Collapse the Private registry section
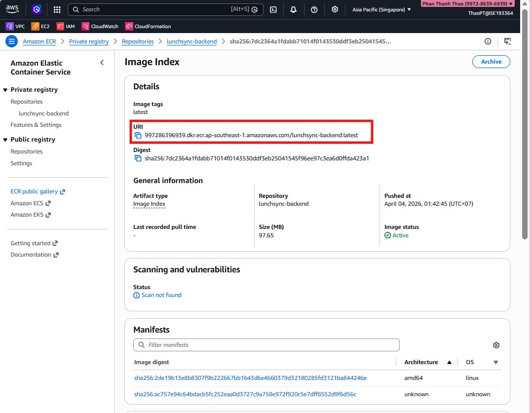The image size is (532, 413). point(5,90)
